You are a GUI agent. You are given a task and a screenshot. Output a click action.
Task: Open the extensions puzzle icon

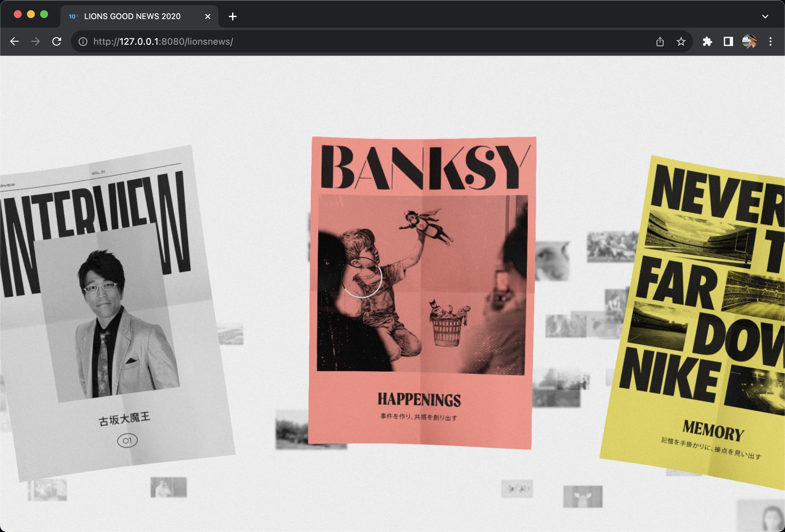[x=707, y=41]
